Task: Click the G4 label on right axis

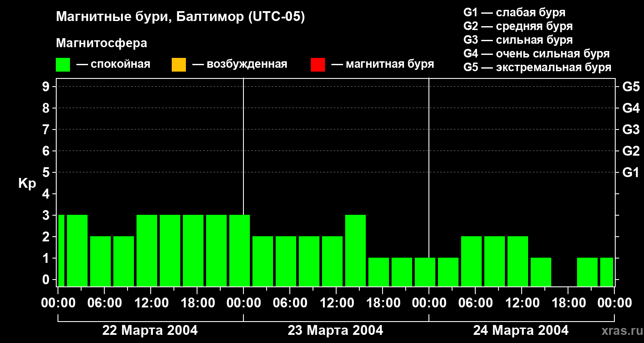Action: pyautogui.click(x=631, y=108)
